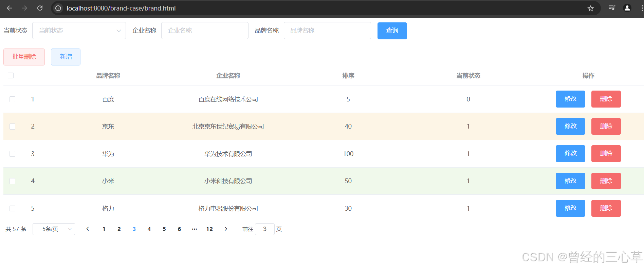This screenshot has width=644, height=268.
Task: Go to page 6
Action: (179, 229)
